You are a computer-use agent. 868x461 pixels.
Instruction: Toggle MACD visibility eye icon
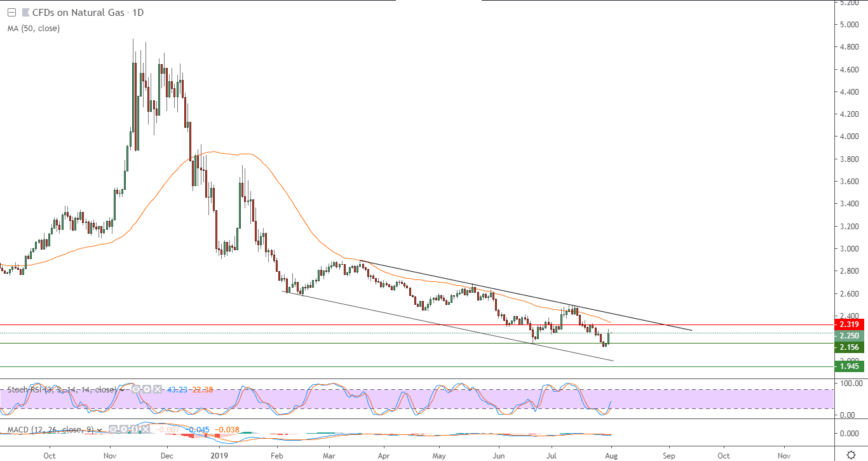(114, 430)
